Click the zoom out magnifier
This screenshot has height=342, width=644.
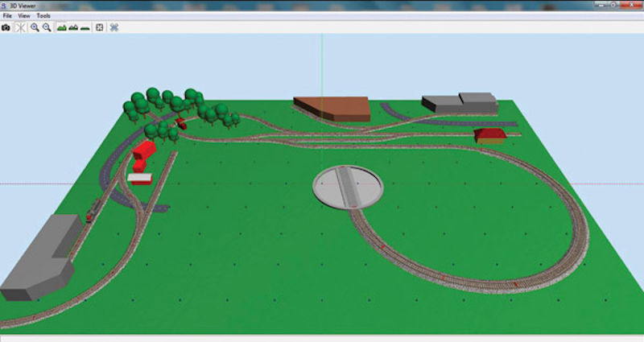47,27
